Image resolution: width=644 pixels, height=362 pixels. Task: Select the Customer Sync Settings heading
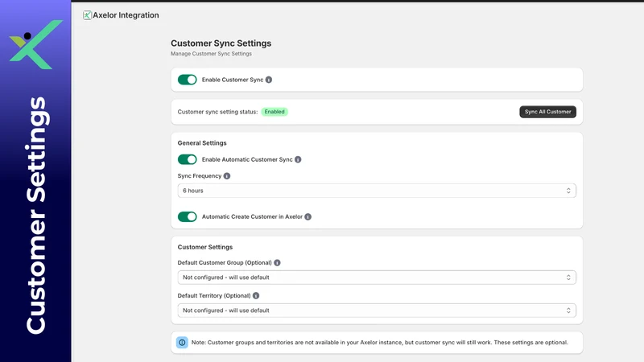221,43
